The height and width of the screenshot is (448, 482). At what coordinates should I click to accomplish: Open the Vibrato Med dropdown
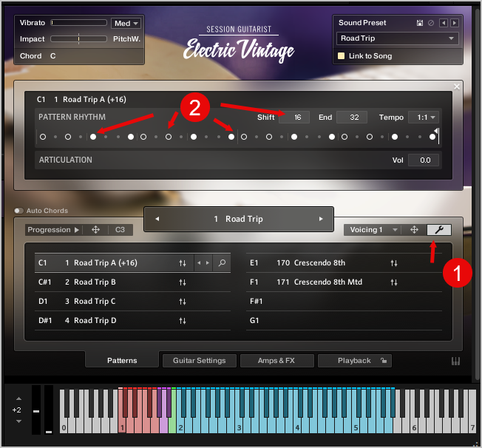coord(126,24)
